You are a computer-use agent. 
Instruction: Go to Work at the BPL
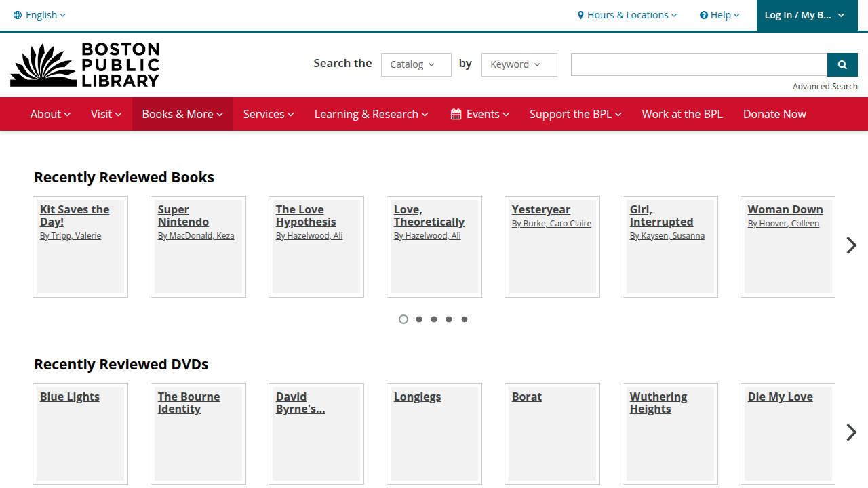coord(682,114)
